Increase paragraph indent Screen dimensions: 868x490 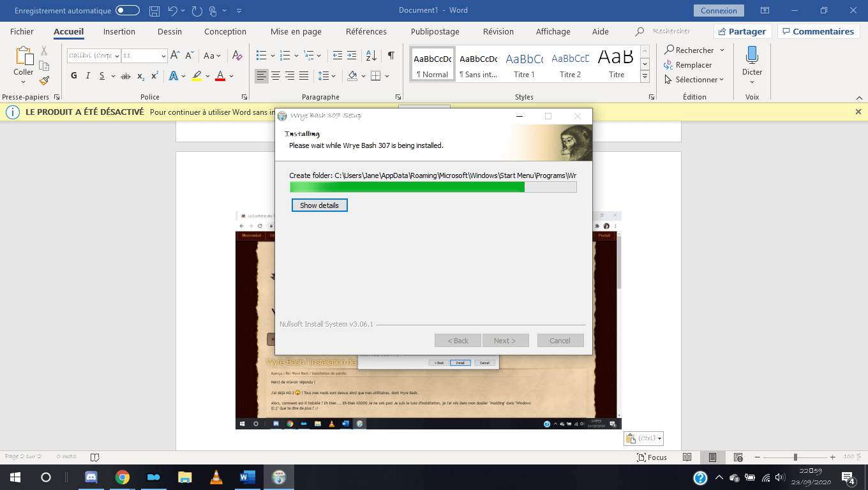(352, 56)
